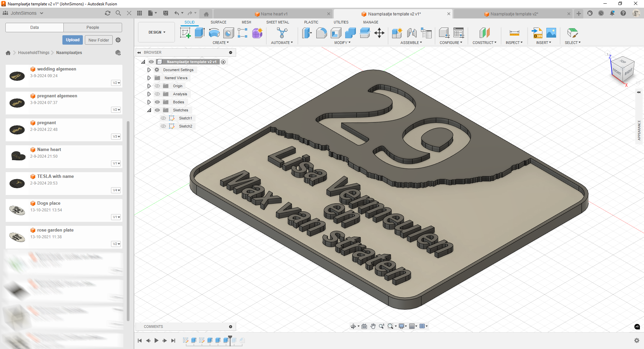Click the New Folder button
Viewport: 644px width, 349px height.
pyautogui.click(x=99, y=40)
